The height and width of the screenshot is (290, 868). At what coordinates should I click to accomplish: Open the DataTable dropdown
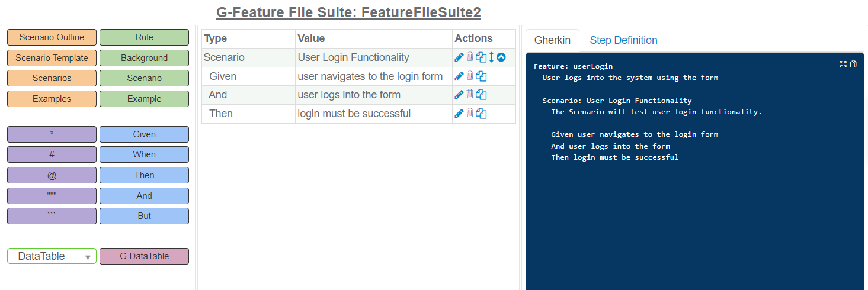(x=52, y=256)
